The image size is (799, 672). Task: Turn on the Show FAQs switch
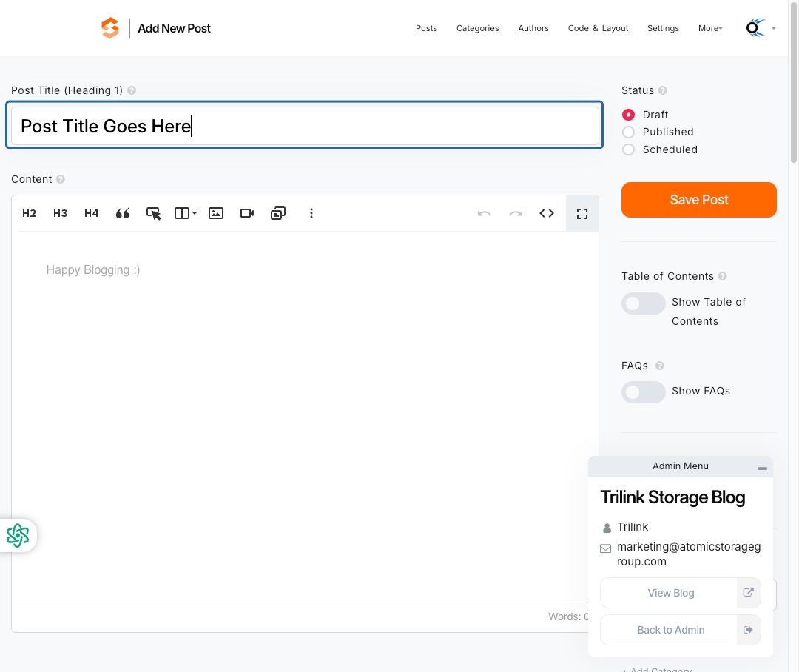pyautogui.click(x=643, y=392)
